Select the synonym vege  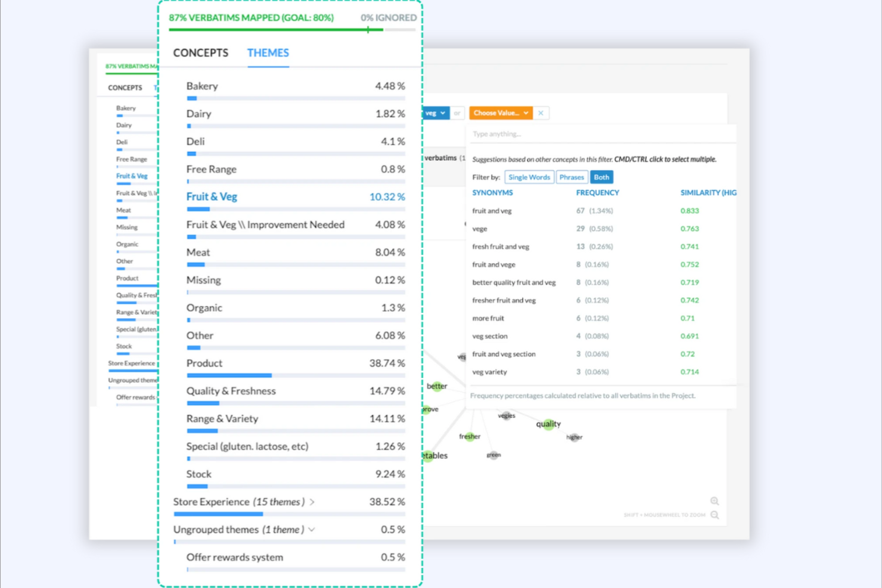479,228
